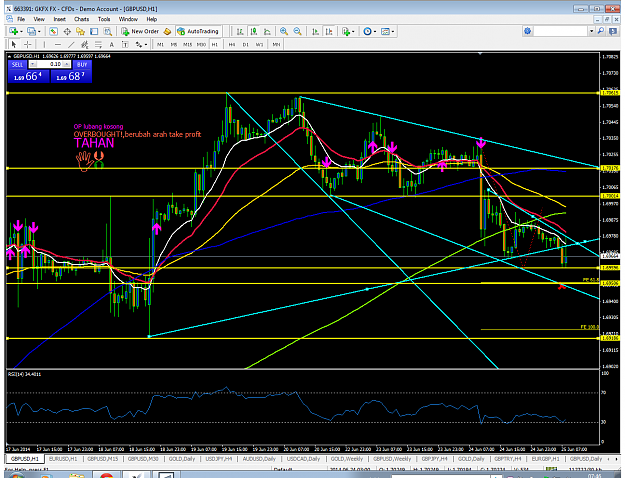
Task: Toggle the Navigator star-folder icon
Action: [x=81, y=31]
